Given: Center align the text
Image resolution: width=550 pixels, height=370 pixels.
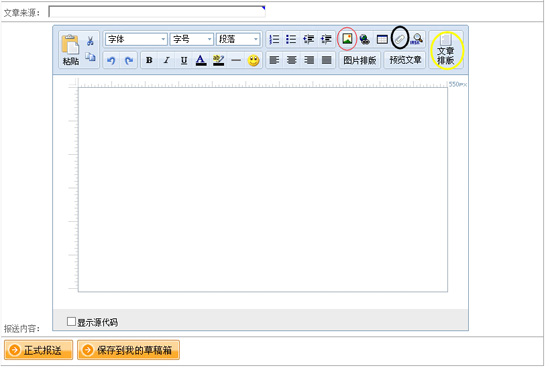Looking at the screenshot, I should (x=291, y=60).
